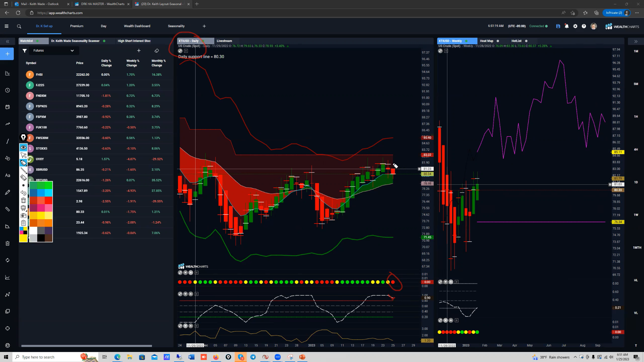
Task: Open the Futures watchlist dropdown
Action: [53, 51]
